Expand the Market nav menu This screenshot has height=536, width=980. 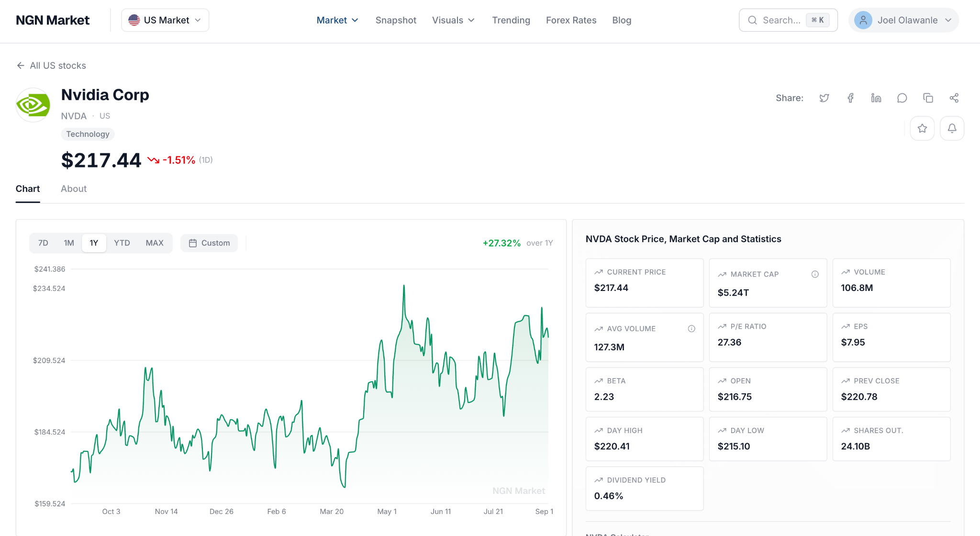(337, 20)
